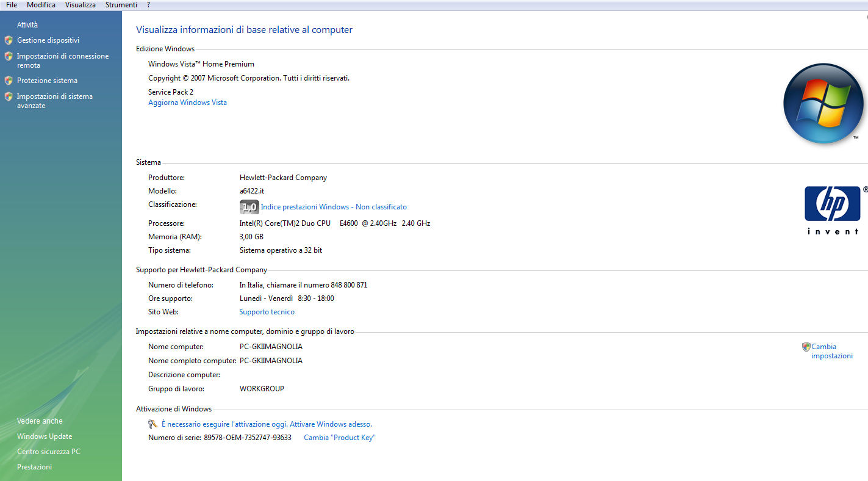Open Prestazioni in sidebar
This screenshot has height=481, width=868.
coord(34,467)
